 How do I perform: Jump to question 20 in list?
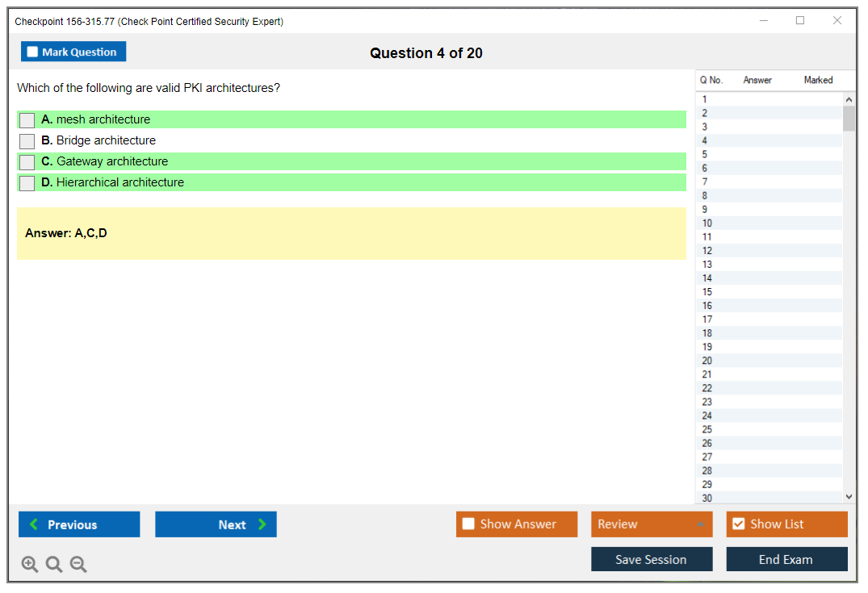point(707,361)
